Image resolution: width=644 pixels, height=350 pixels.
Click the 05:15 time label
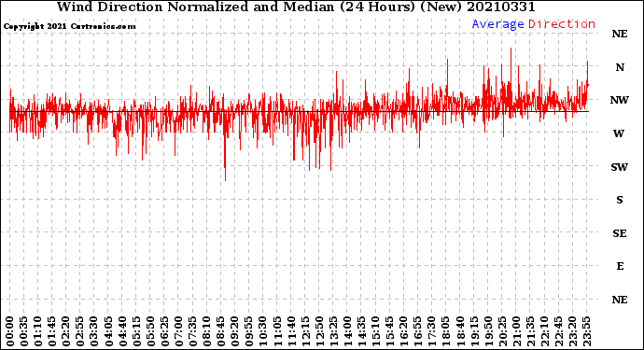[136, 331]
